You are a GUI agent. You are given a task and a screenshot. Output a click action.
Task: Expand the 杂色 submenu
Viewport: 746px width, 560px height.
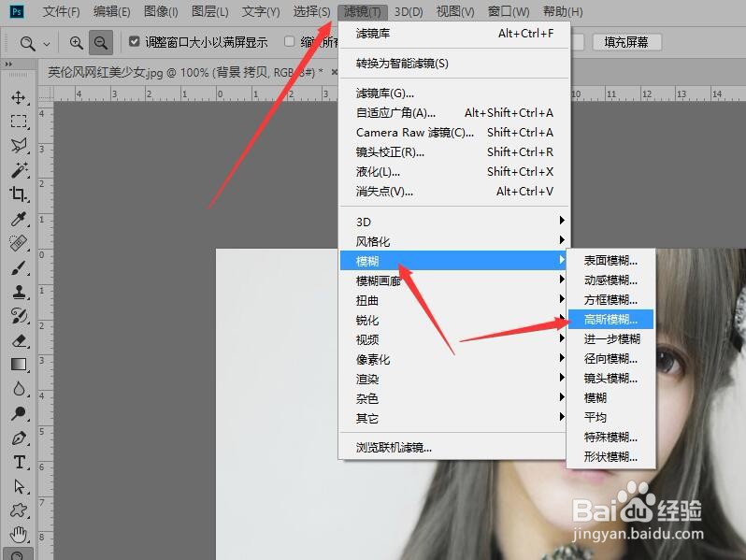coord(454,398)
